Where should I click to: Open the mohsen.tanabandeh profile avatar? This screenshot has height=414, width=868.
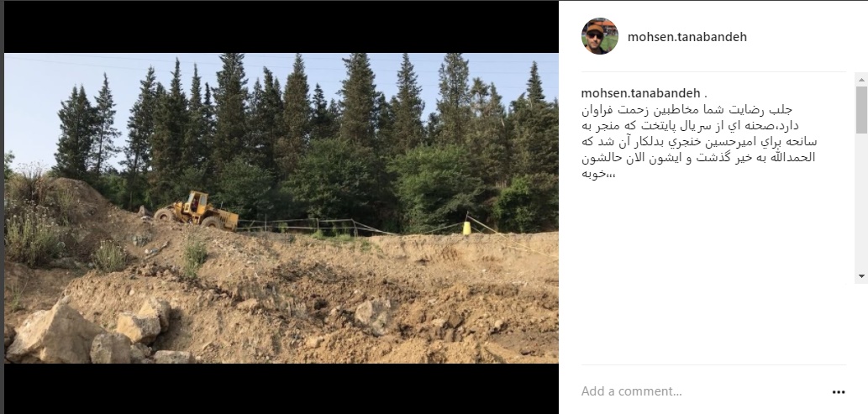point(599,36)
